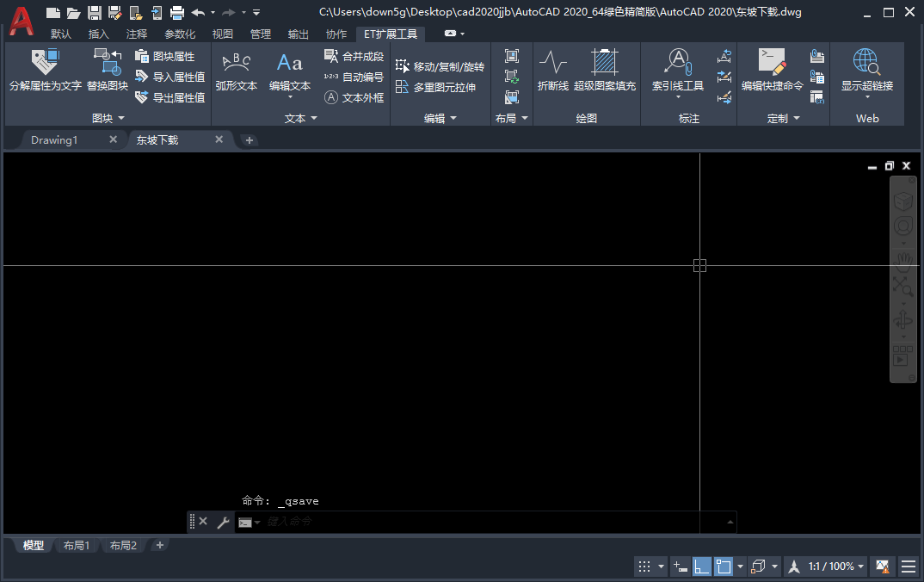Toggle ortho mode on the status bar
The image size is (924, 582).
coord(701,566)
